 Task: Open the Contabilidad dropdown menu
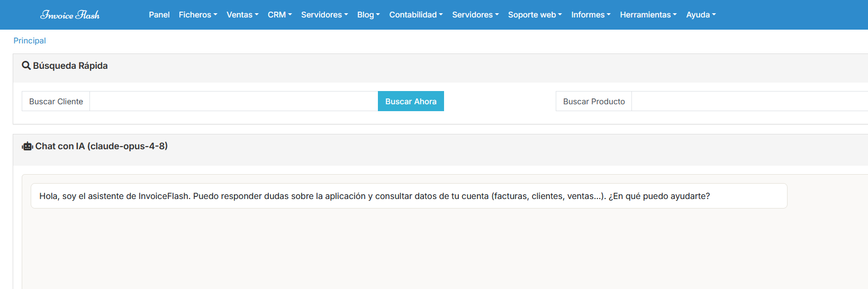click(x=416, y=15)
